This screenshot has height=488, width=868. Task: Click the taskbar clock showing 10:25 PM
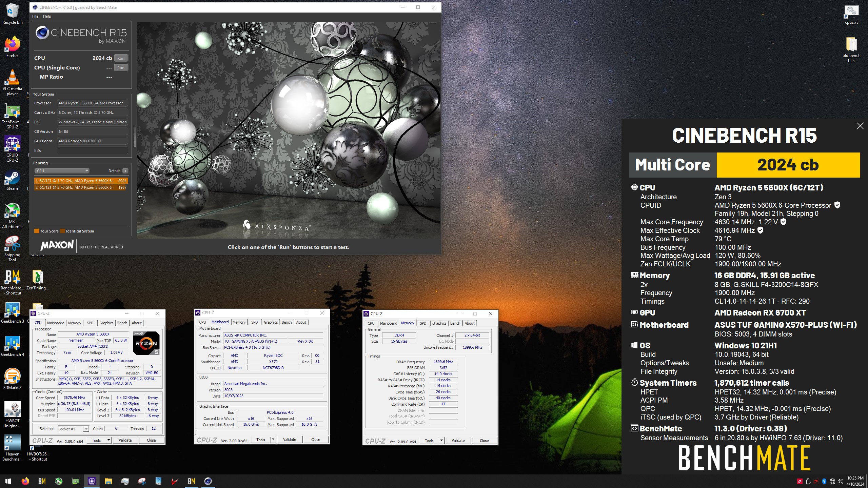pyautogui.click(x=855, y=481)
